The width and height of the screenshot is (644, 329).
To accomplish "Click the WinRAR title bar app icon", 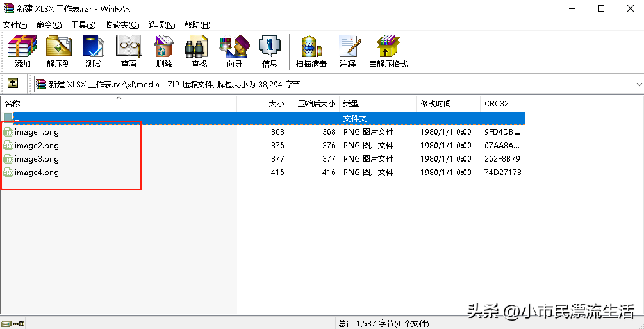I will (8, 8).
